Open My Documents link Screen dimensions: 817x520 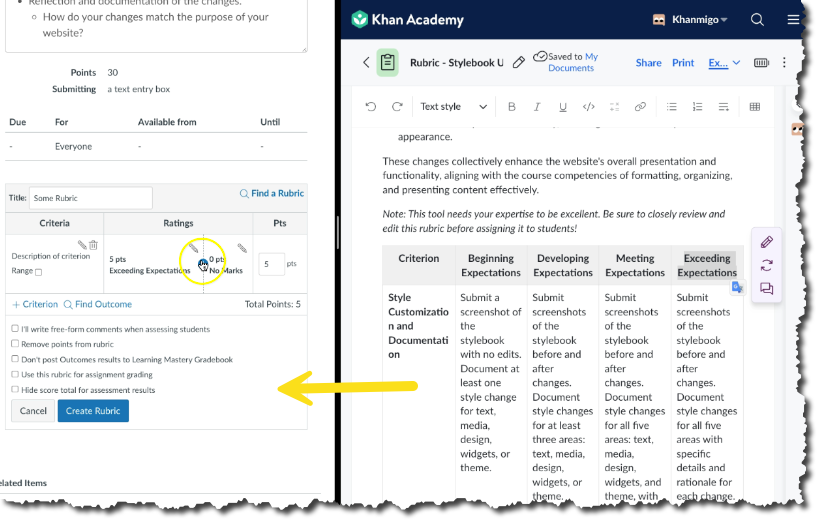pos(573,62)
